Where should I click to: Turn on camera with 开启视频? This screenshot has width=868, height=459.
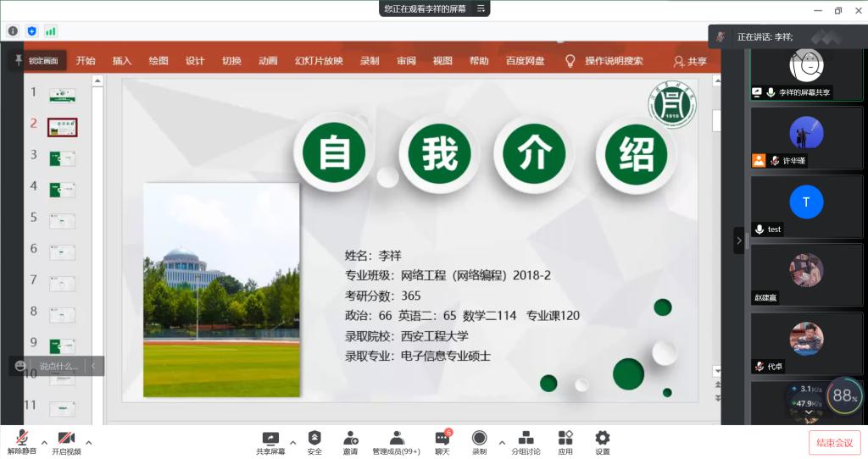66,441
